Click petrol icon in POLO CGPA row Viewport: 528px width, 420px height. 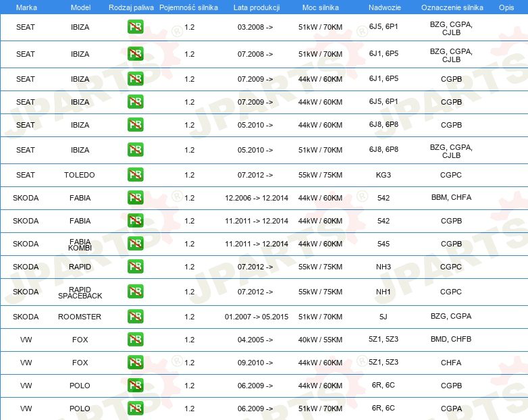click(135, 409)
